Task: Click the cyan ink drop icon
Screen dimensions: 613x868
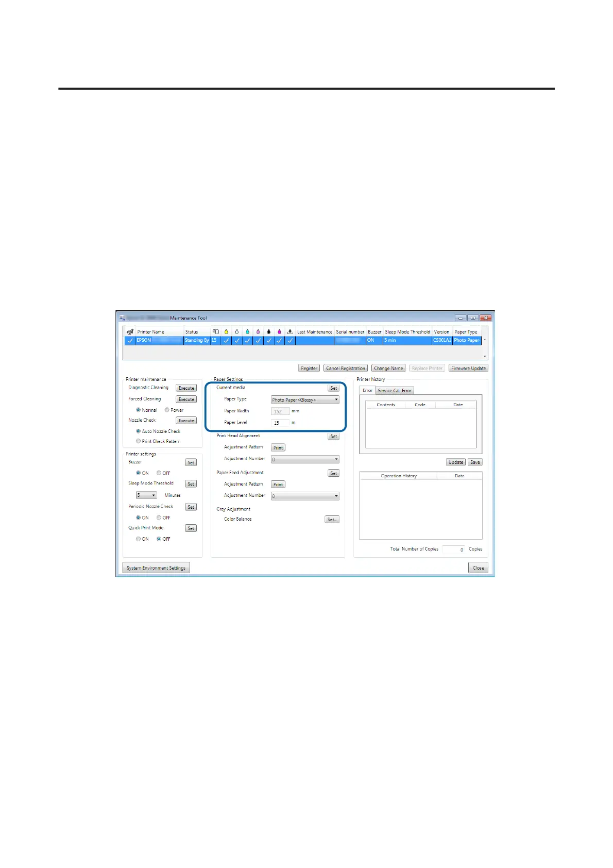Action: [x=247, y=331]
